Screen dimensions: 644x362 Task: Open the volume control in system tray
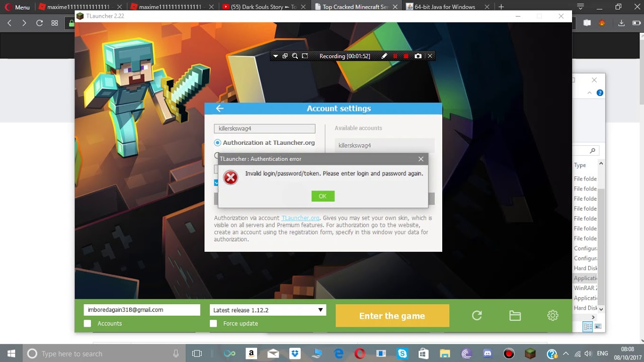589,353
